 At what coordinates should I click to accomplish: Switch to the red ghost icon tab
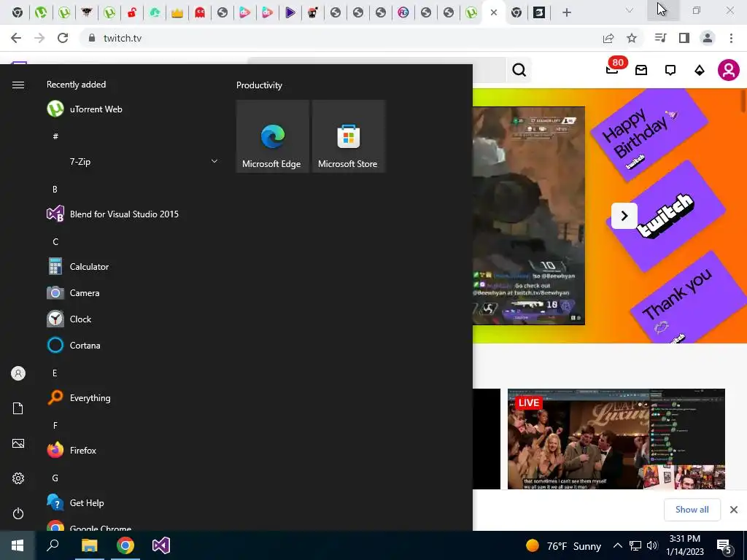200,12
